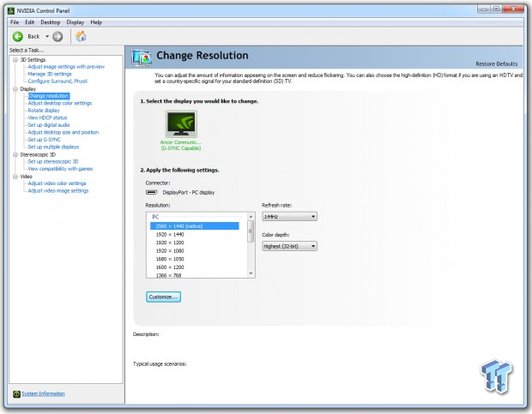Viewport: 532px width, 414px height.
Task: Collapse the 3D Settings tree node
Action: tap(15, 60)
